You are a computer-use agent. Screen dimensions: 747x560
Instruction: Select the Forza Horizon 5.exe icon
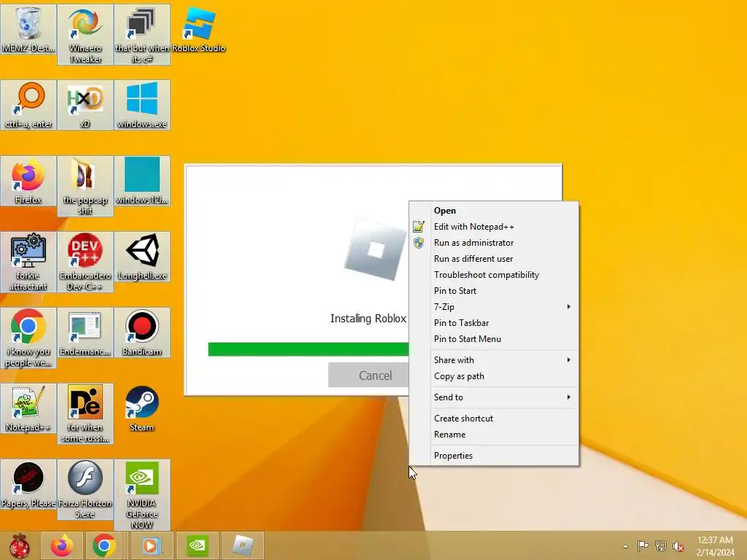(85, 489)
